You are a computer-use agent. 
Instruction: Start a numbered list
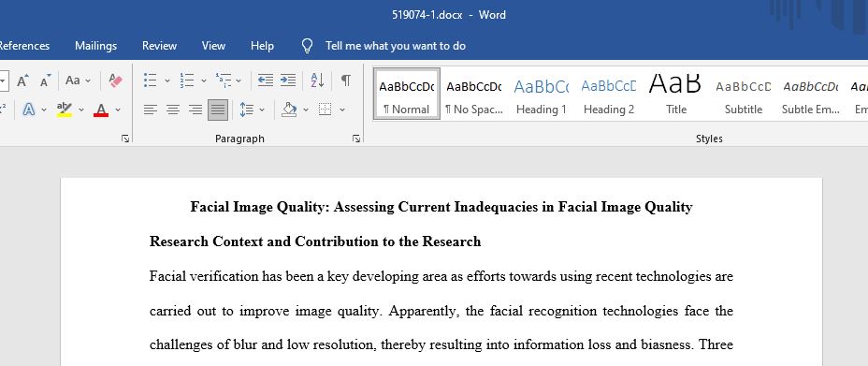click(x=186, y=81)
